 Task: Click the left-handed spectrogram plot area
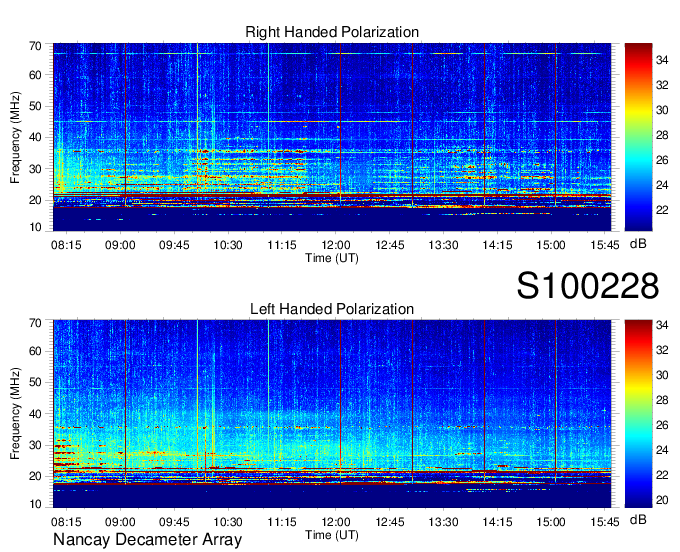[332, 414]
